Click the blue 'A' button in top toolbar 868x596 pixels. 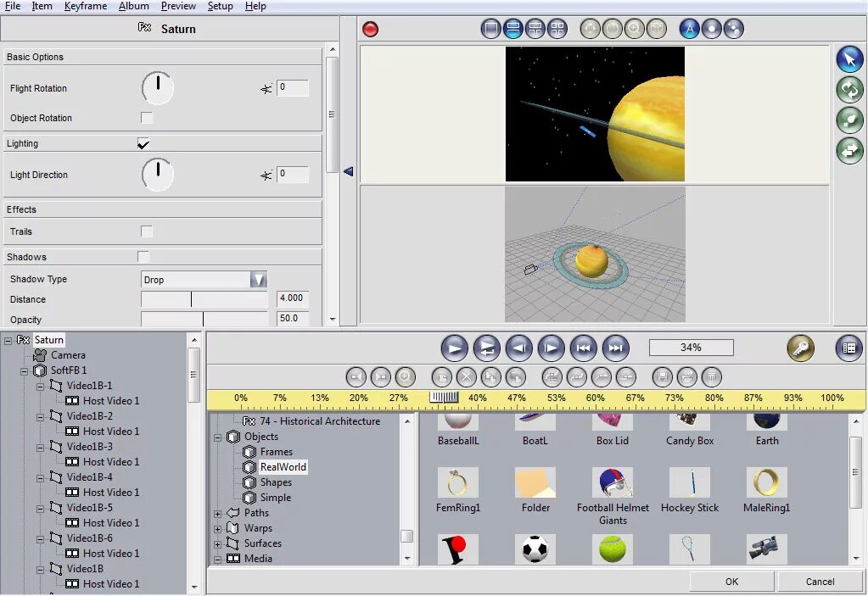tap(689, 29)
